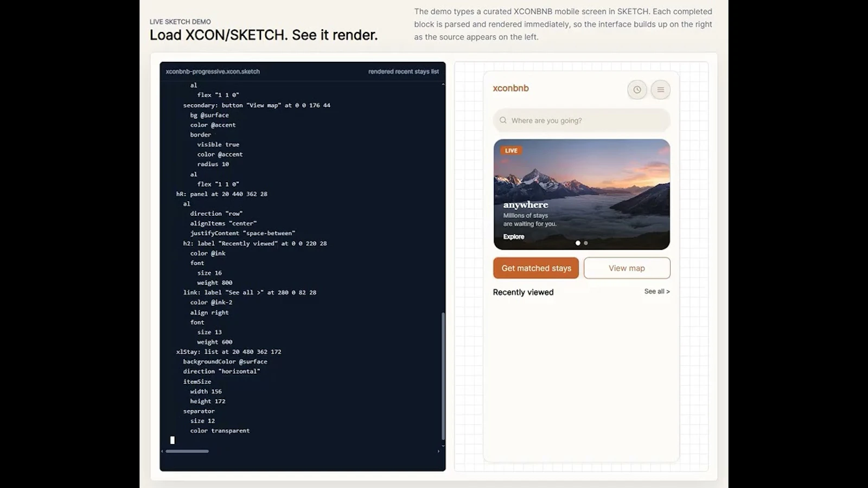Focus the "Where are you going?" search field
The width and height of the screenshot is (868, 488).
pyautogui.click(x=582, y=120)
